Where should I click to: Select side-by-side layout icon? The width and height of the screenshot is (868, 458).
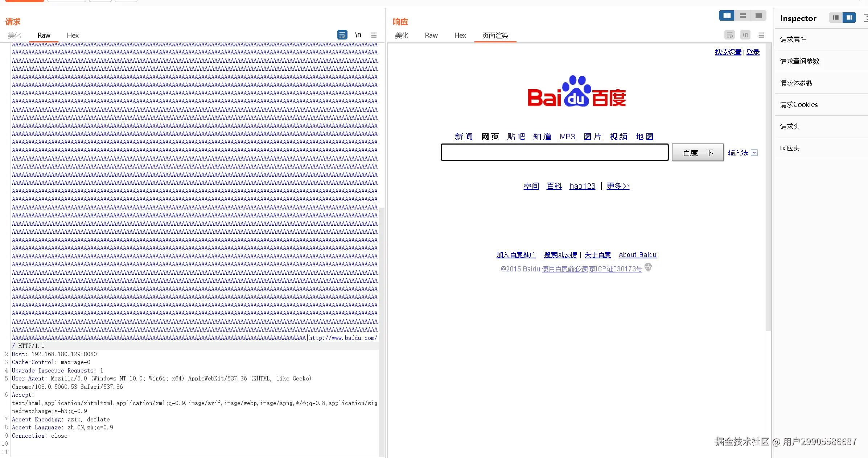727,16
